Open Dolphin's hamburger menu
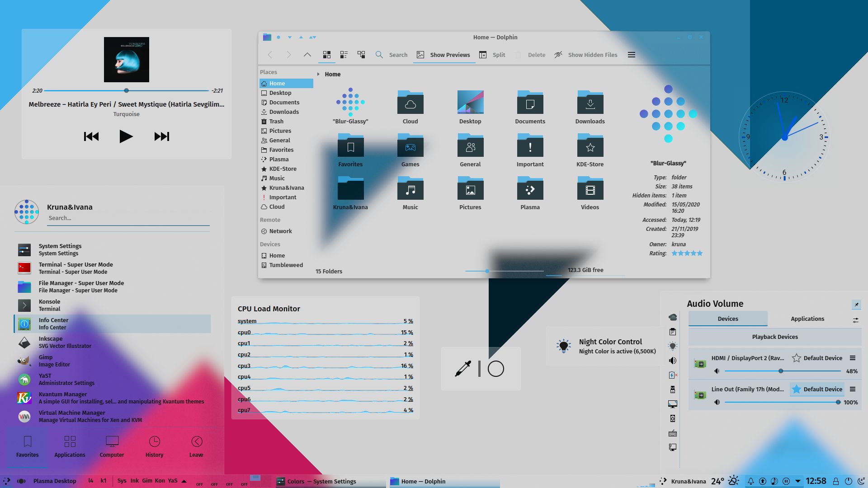868x488 pixels. click(632, 55)
